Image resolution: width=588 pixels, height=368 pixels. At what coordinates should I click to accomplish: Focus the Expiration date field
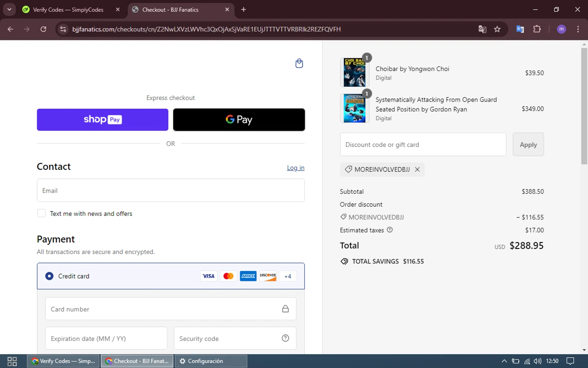point(106,338)
